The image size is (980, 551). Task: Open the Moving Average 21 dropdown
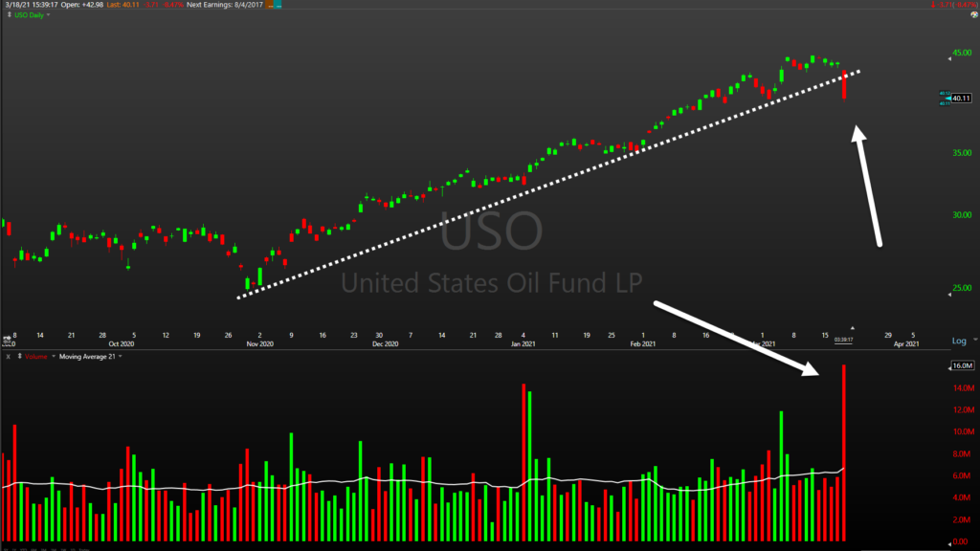120,356
